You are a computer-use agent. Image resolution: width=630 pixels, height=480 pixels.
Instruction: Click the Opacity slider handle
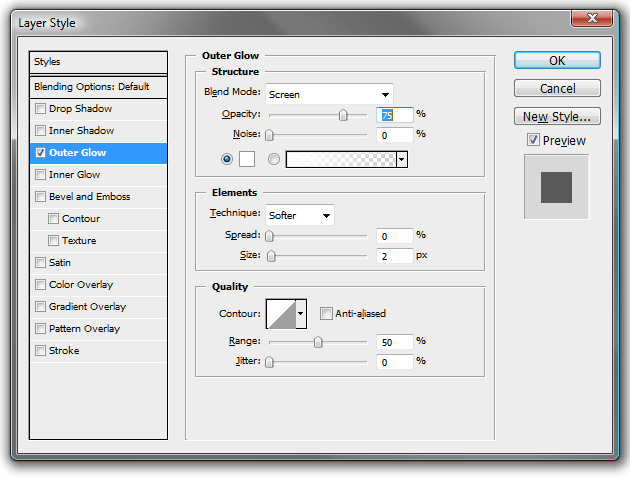(343, 115)
